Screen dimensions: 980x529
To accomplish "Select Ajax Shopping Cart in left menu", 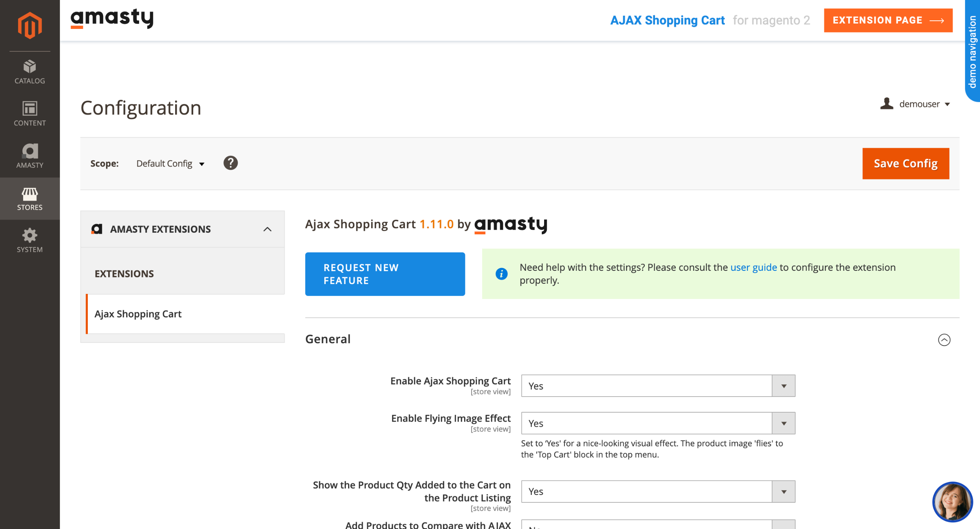I will [x=138, y=314].
